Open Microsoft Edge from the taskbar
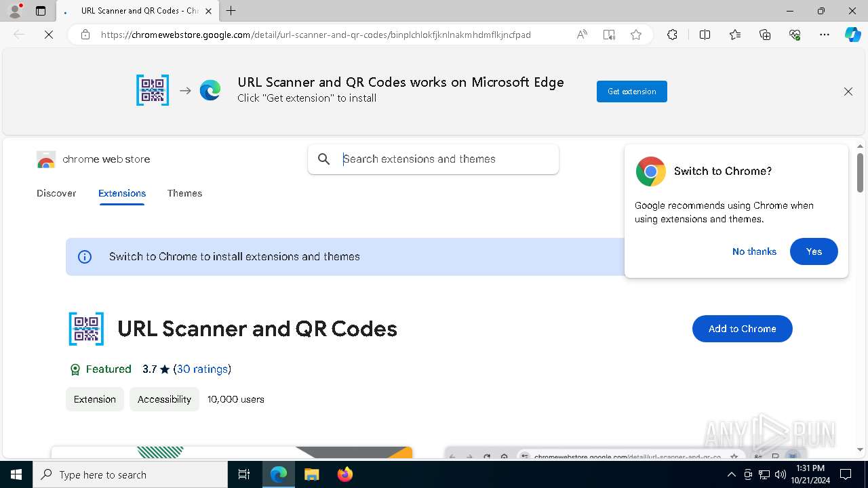The width and height of the screenshot is (868, 488). (x=279, y=474)
